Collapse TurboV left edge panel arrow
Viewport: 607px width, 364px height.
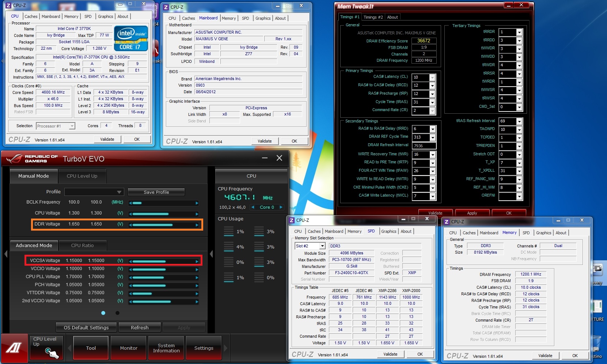coord(5,254)
